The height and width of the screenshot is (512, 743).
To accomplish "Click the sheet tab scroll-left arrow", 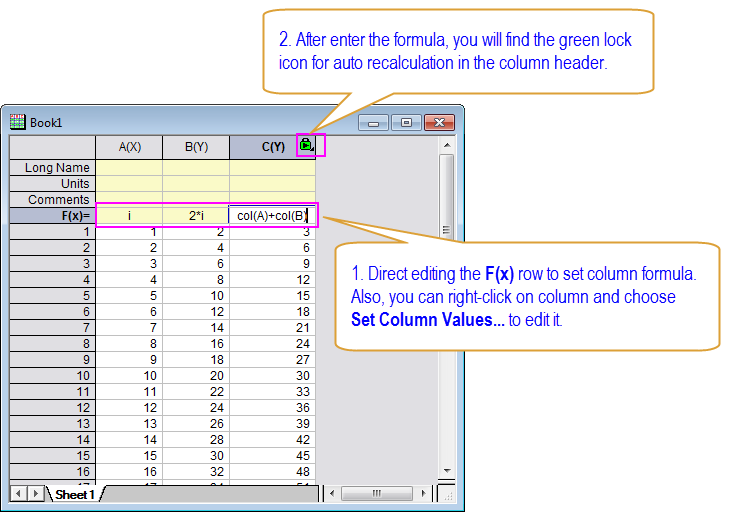I will [x=19, y=493].
